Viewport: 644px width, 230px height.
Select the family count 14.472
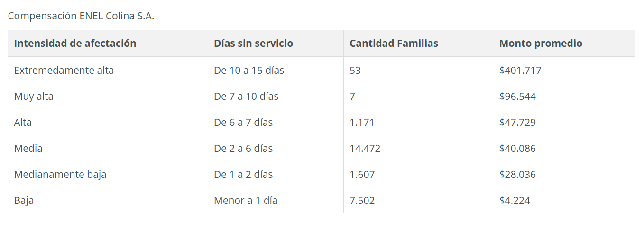(365, 149)
